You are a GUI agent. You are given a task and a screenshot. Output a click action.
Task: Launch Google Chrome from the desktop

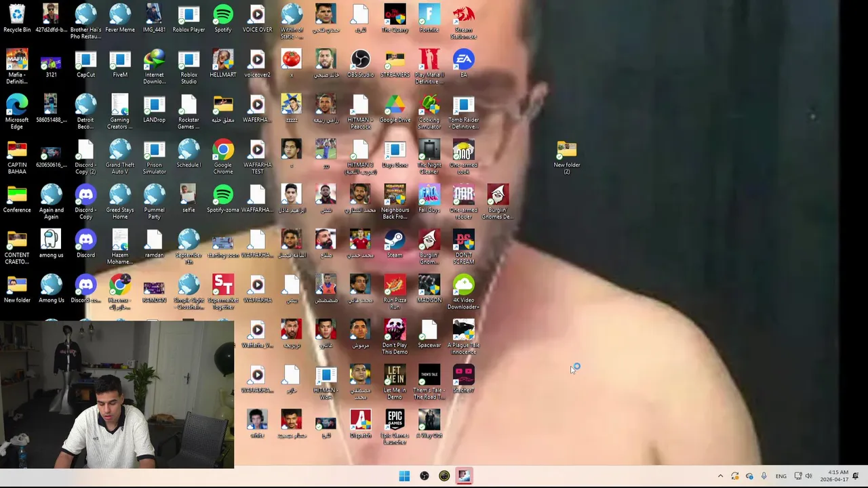222,157
